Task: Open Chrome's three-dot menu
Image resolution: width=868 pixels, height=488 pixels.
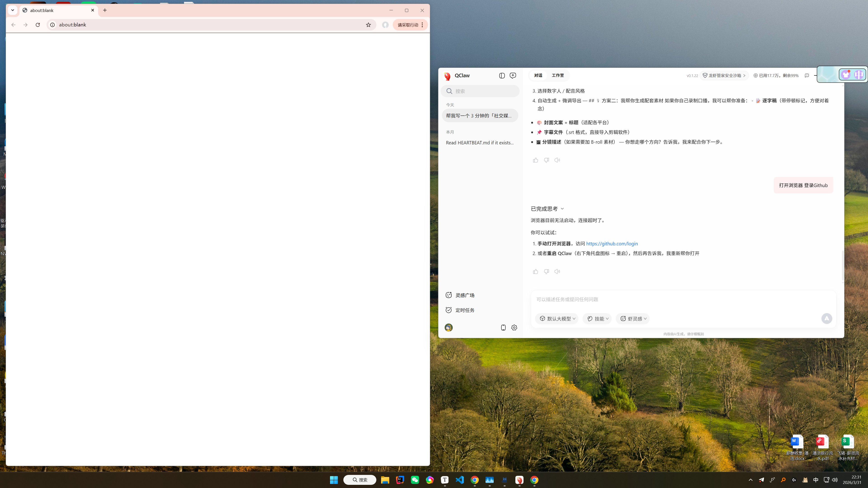Action: (x=422, y=25)
